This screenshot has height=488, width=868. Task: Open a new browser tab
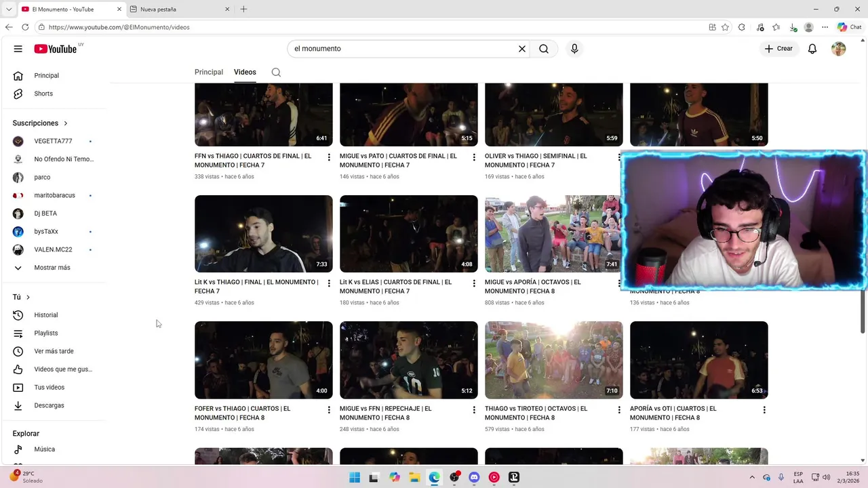coord(243,9)
